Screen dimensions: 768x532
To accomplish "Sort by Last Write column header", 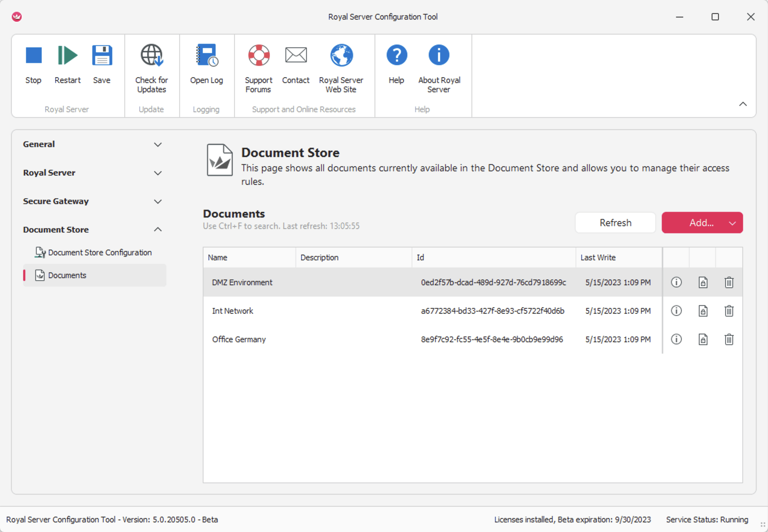I will pos(619,257).
